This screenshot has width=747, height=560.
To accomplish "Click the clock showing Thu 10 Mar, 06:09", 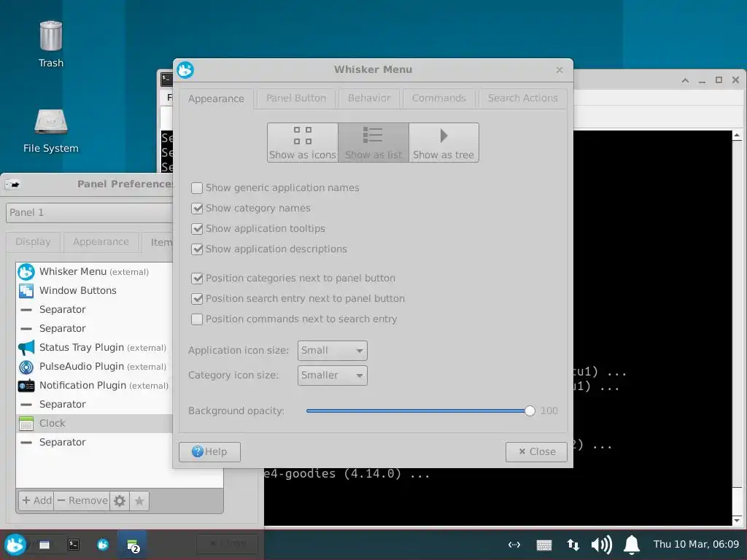I will click(696, 544).
